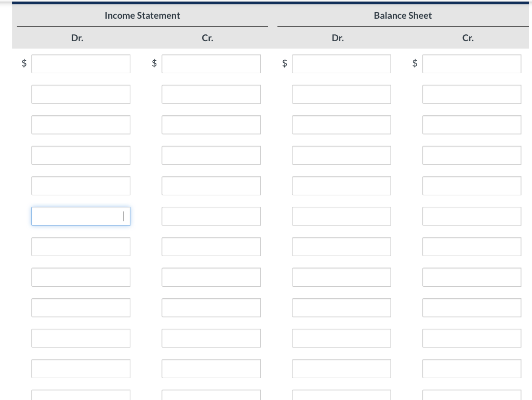Select eighth-row Balance Sheet Cr. input field
The height and width of the screenshot is (400, 532).
point(472,277)
